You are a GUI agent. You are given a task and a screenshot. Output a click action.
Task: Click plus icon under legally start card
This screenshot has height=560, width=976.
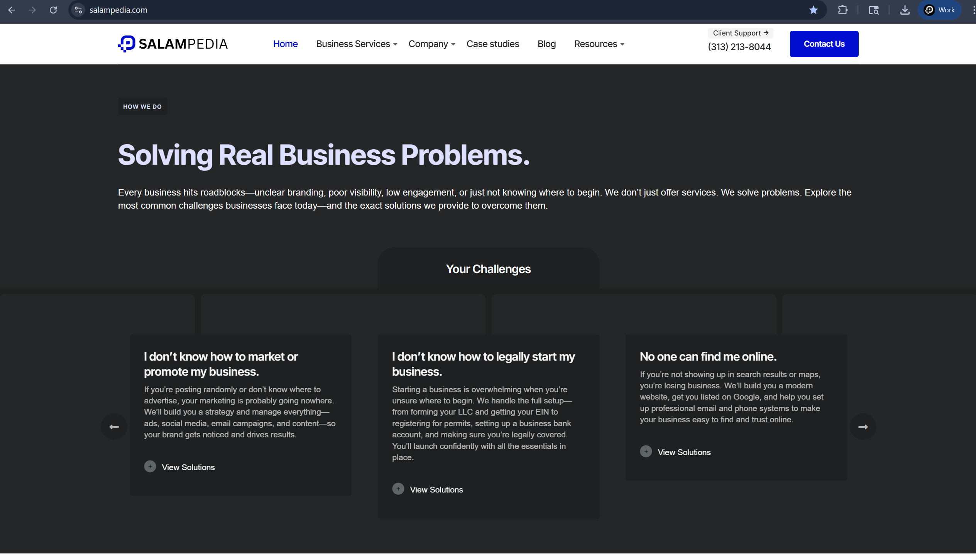[x=398, y=489]
